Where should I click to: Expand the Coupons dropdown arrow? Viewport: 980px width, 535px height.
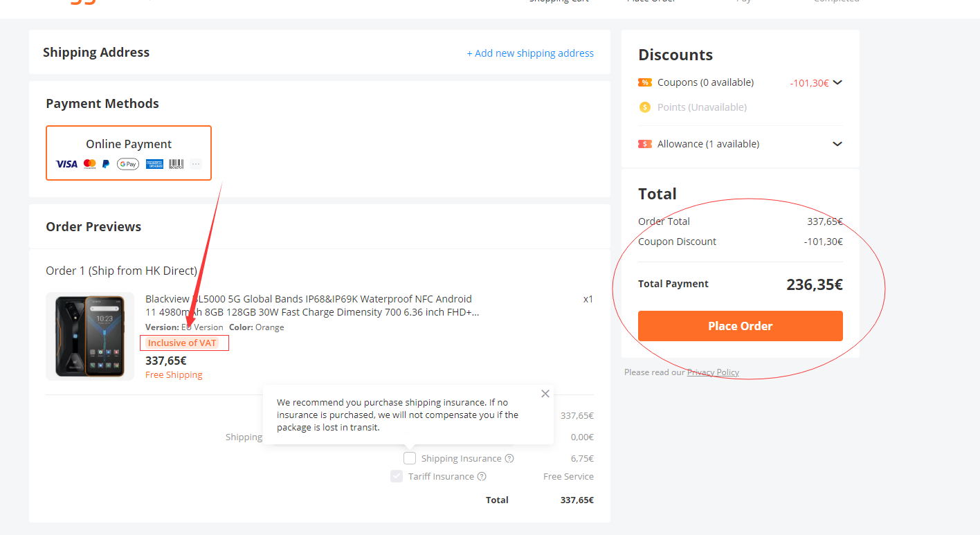[x=837, y=82]
